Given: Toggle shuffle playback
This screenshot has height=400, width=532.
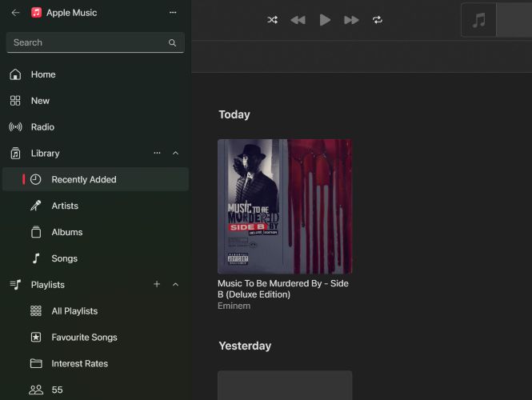Looking at the screenshot, I should pyautogui.click(x=273, y=20).
